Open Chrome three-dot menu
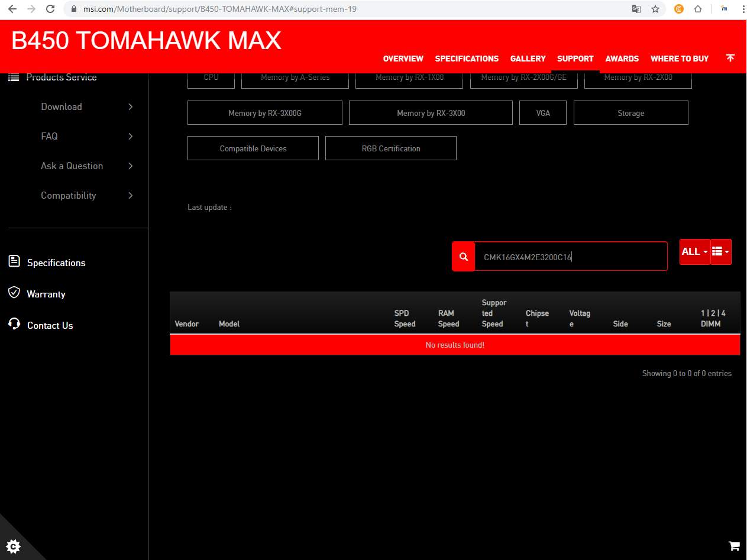Image resolution: width=747 pixels, height=560 pixels. pos(742,9)
